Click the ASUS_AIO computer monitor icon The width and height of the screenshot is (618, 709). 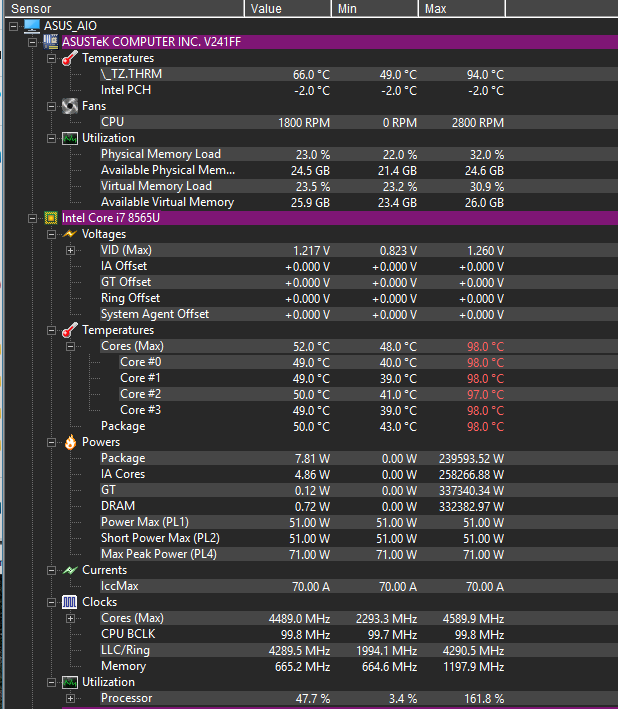tap(32, 26)
